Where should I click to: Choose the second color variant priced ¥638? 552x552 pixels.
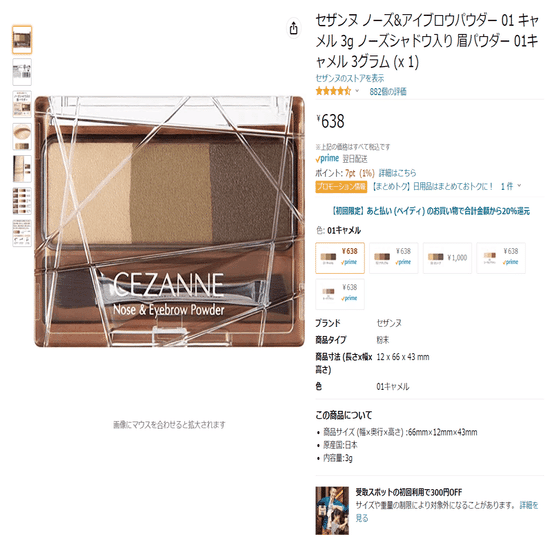[394, 258]
